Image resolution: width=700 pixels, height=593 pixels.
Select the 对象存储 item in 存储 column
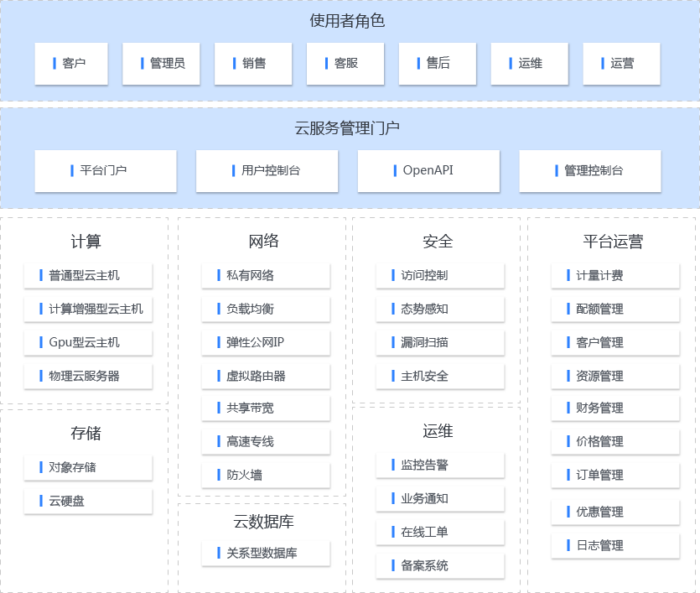click(x=88, y=468)
